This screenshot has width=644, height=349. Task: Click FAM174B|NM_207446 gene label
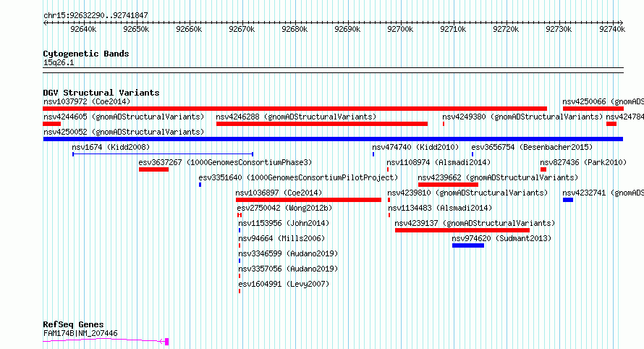point(80,333)
